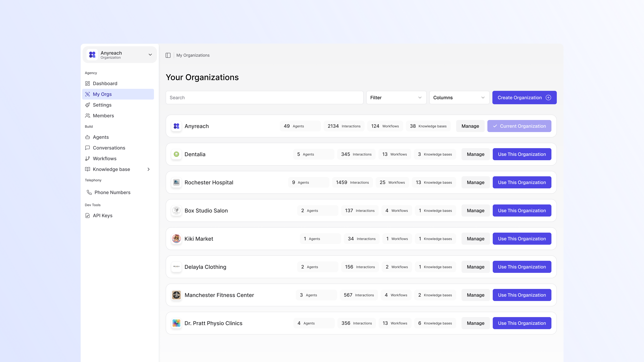Open the My Organizations breadcrumb
The image size is (644, 362).
coord(193,55)
